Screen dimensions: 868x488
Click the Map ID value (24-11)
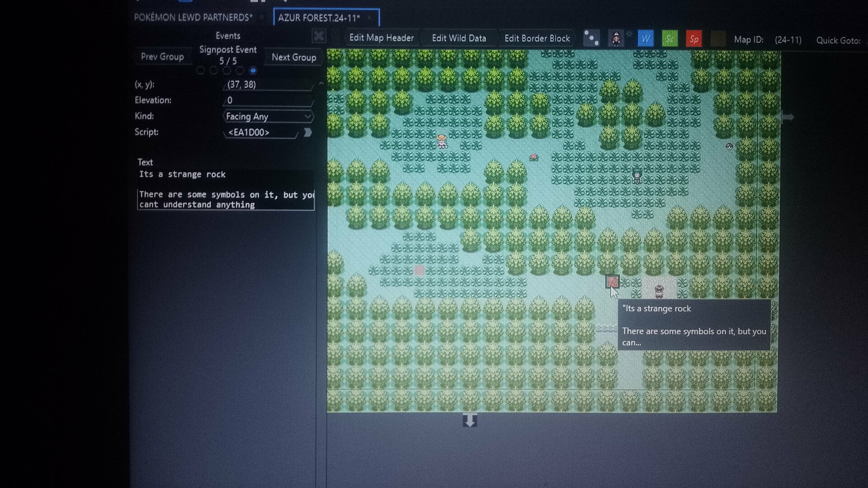[788, 40]
